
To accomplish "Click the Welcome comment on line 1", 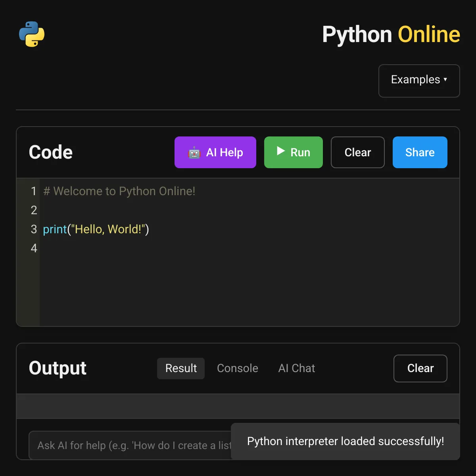I will click(119, 191).
